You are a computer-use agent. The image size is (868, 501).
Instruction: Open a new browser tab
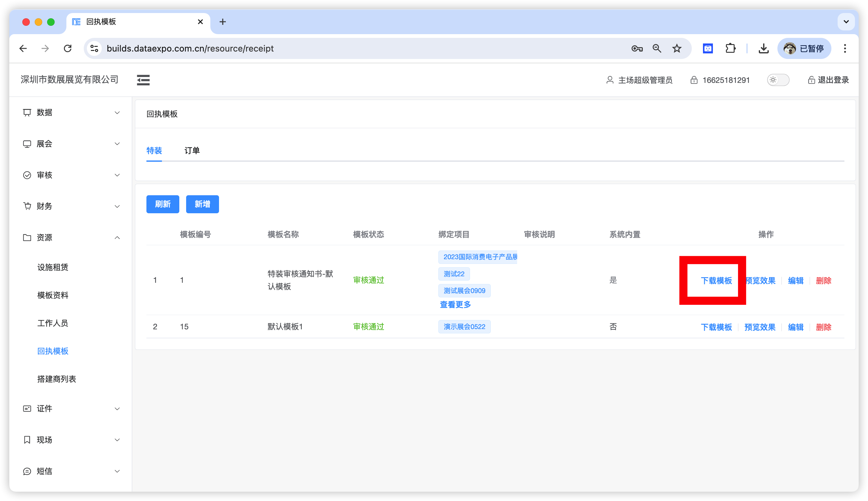point(223,22)
